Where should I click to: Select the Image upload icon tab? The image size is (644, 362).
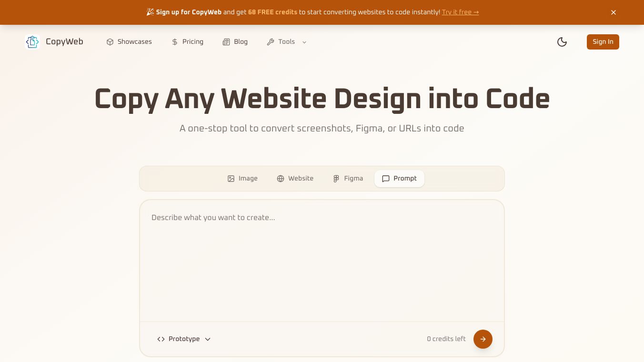pyautogui.click(x=231, y=179)
